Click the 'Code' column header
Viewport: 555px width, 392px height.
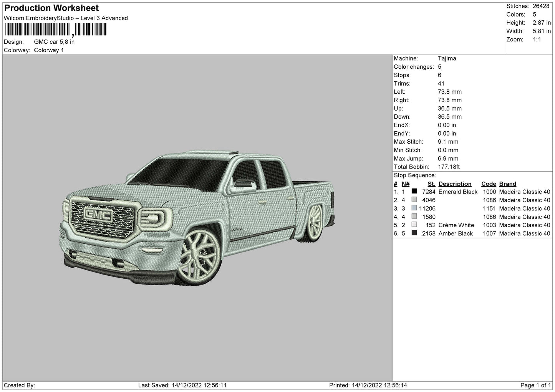point(489,184)
